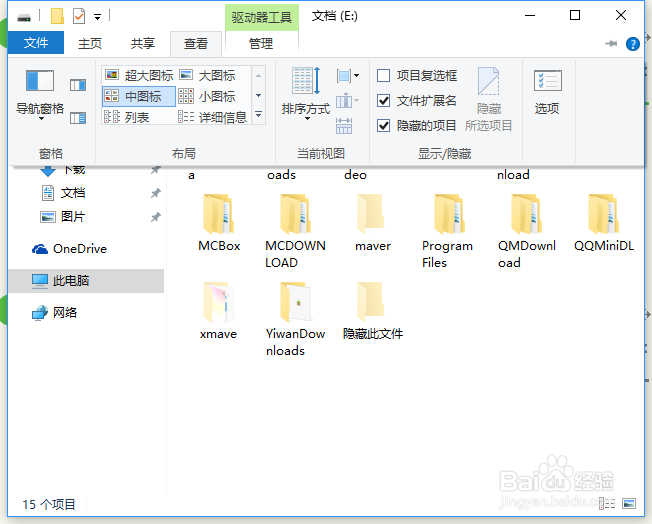This screenshot has height=524, width=652.
Task: Switch to details view in status bar
Action: pos(608,504)
